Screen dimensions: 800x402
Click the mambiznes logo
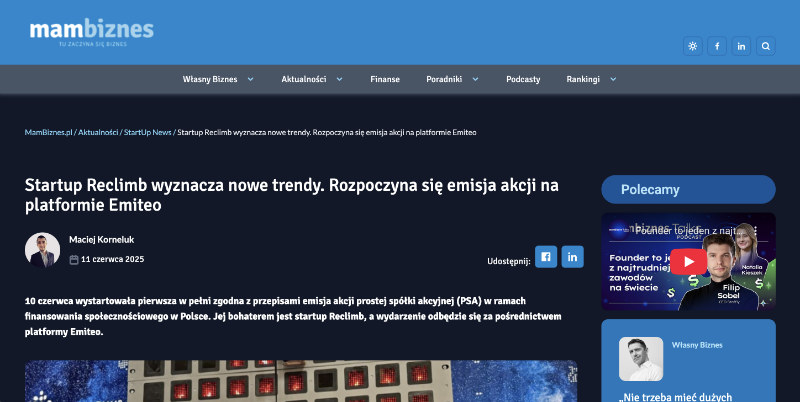pyautogui.click(x=91, y=32)
